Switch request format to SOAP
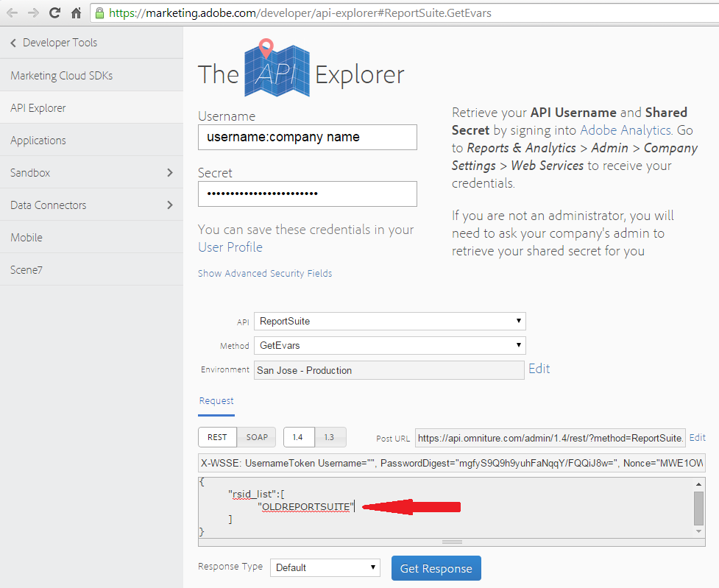 pyautogui.click(x=257, y=437)
